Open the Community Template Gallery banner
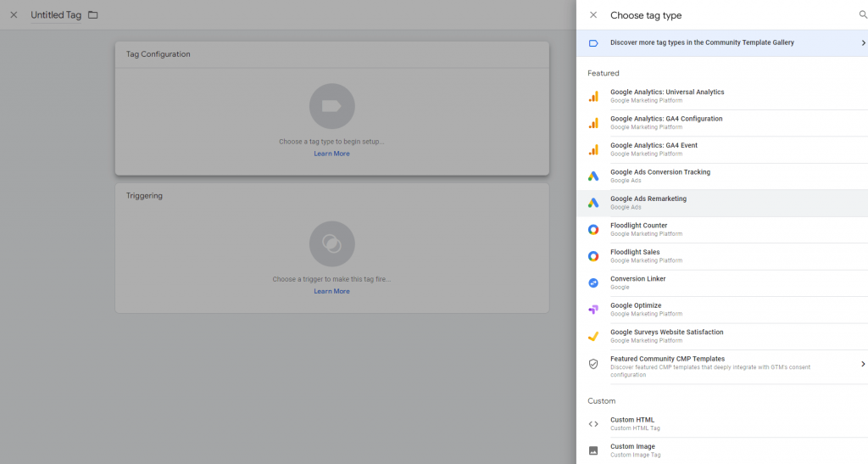 coord(722,42)
